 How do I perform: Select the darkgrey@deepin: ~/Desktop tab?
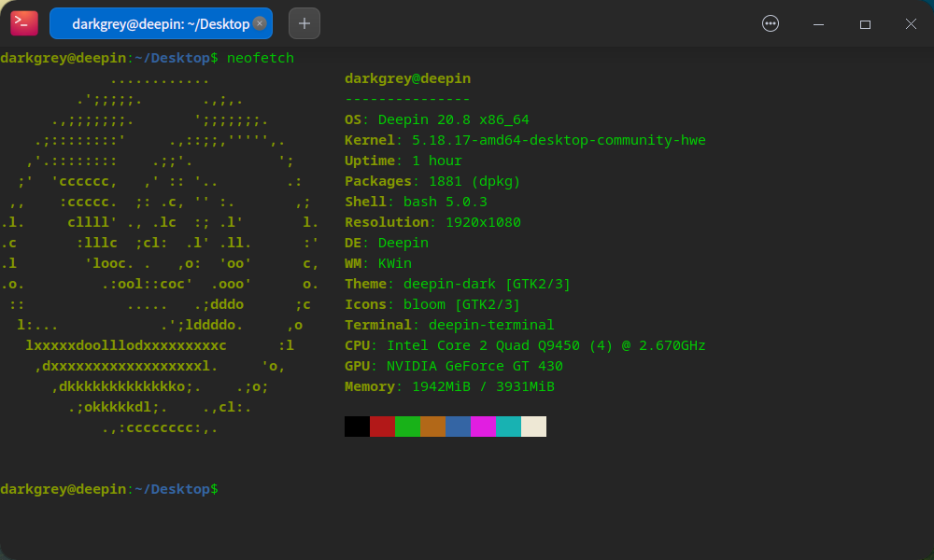[161, 23]
